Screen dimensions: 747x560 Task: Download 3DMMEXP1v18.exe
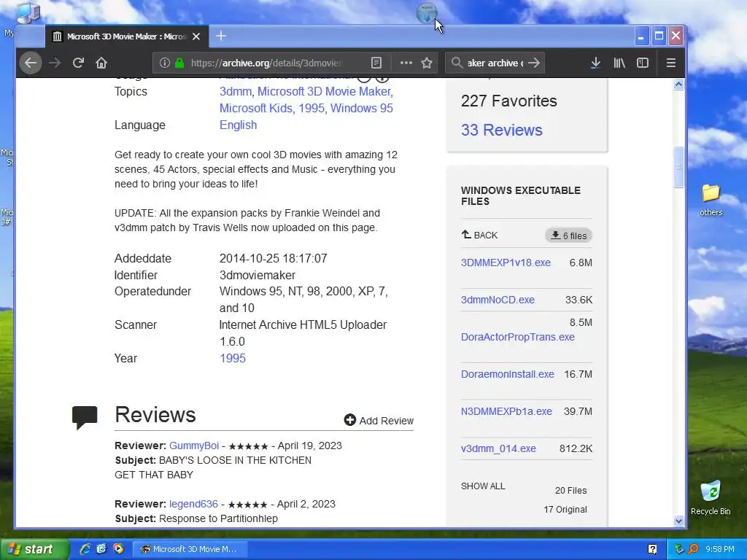pos(506,262)
